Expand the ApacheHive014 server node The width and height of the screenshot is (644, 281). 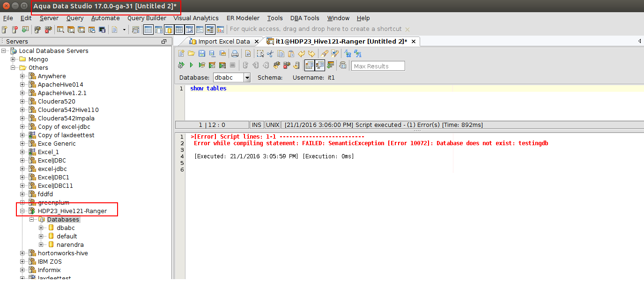(22, 84)
